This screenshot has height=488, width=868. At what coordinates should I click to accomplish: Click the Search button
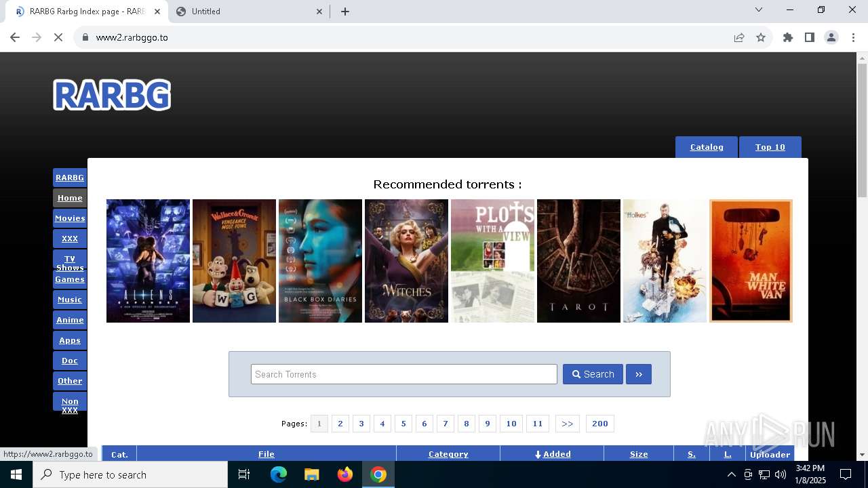(593, 374)
